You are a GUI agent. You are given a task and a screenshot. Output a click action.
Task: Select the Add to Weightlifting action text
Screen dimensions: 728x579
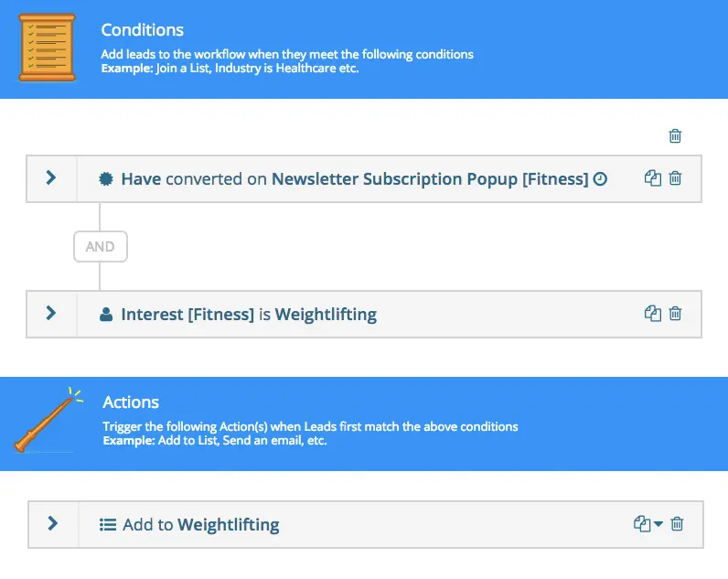click(x=201, y=525)
